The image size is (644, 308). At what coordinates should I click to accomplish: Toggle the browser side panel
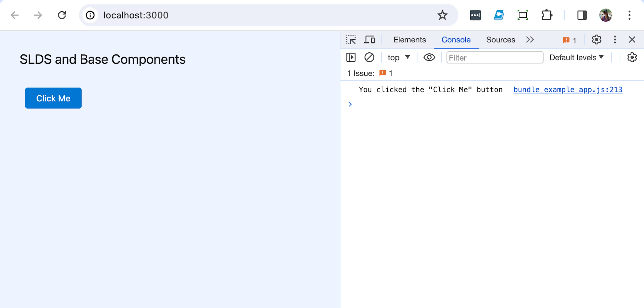point(582,15)
